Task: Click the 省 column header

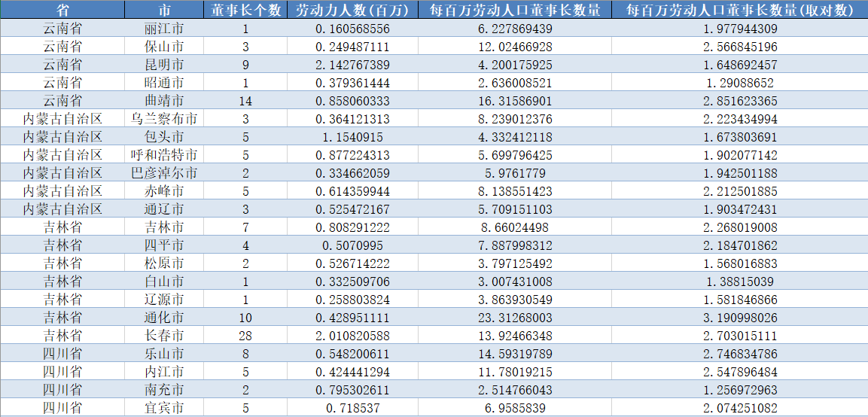Action: [62, 10]
